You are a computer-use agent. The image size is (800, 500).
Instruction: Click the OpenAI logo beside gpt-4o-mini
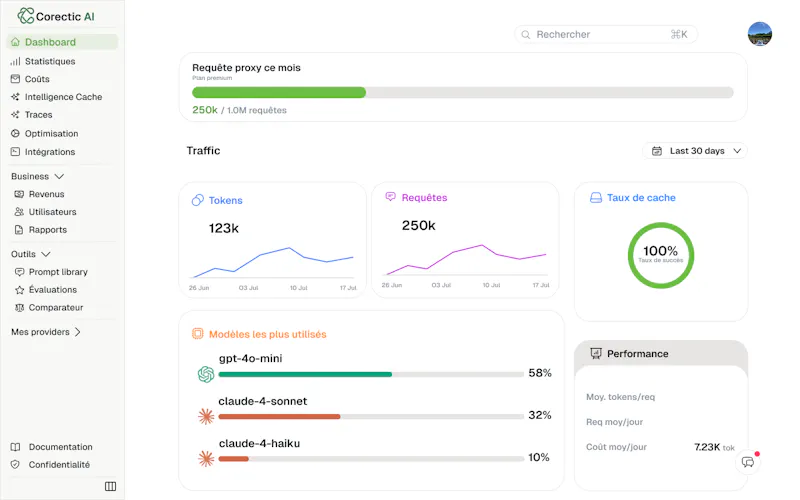206,374
